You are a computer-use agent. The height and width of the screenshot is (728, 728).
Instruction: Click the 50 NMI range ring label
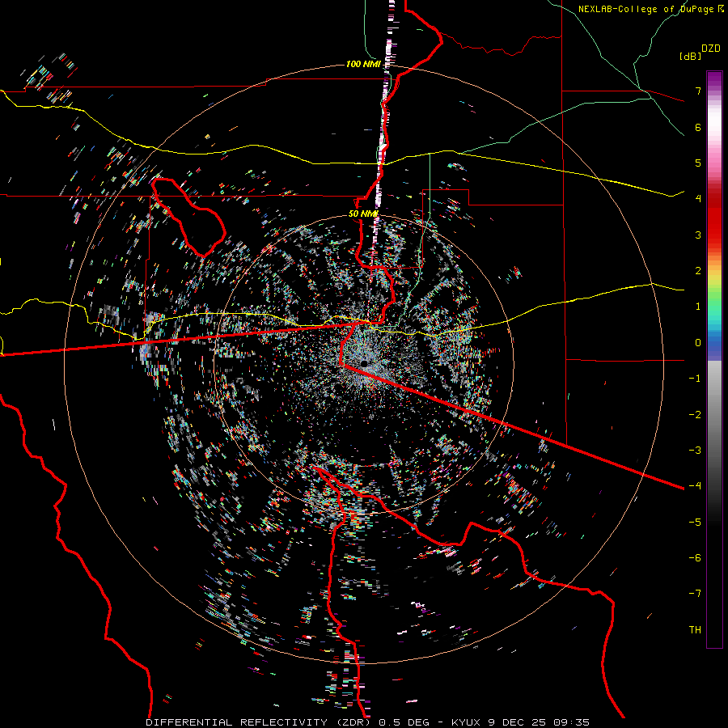click(363, 214)
